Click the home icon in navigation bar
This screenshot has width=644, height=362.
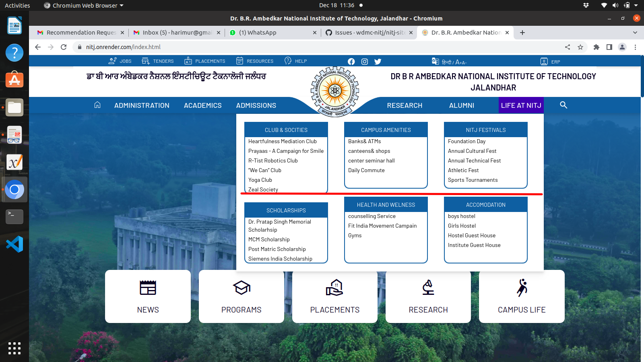97,105
